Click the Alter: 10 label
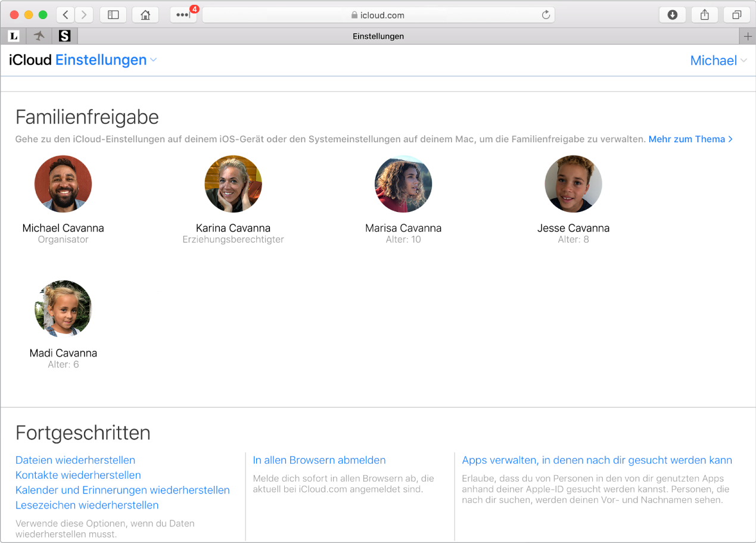Image resolution: width=756 pixels, height=543 pixels. (x=403, y=239)
